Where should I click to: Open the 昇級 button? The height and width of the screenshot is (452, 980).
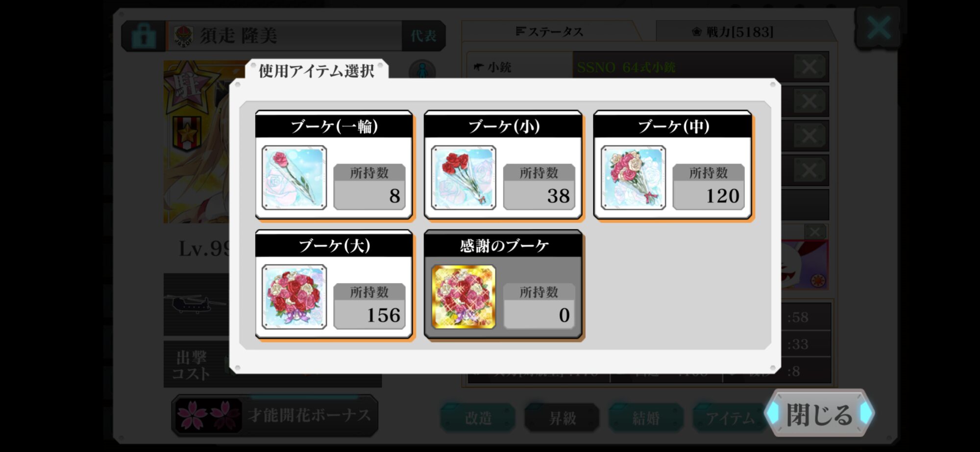coord(562,418)
